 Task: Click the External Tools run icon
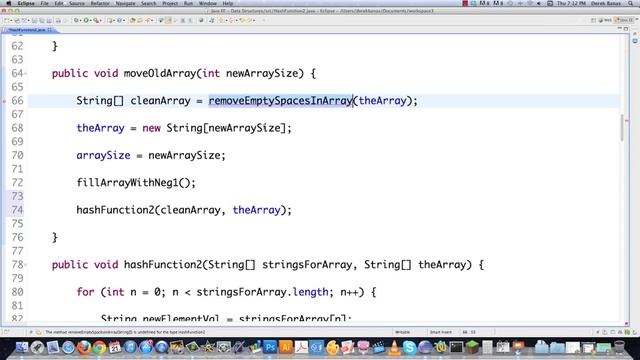pos(96,20)
